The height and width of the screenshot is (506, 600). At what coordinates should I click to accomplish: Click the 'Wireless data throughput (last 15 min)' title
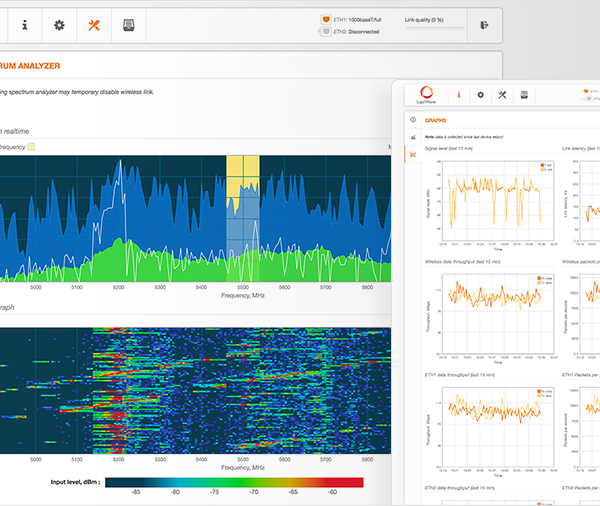463,262
